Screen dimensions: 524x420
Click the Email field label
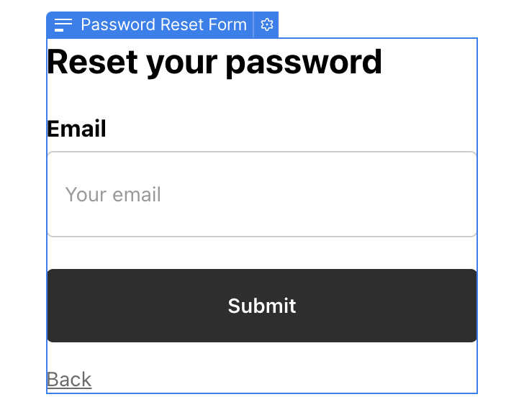pos(76,129)
